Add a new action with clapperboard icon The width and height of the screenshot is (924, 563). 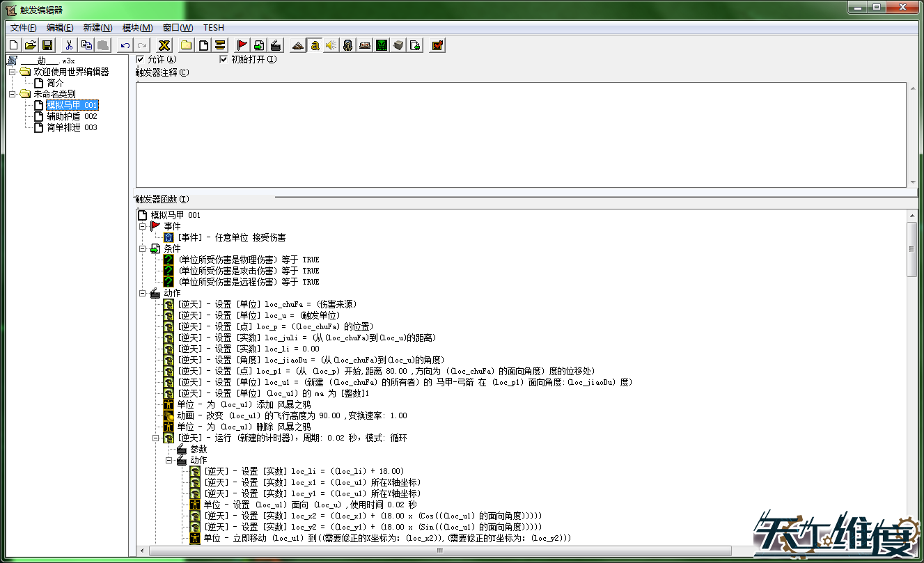click(x=276, y=45)
